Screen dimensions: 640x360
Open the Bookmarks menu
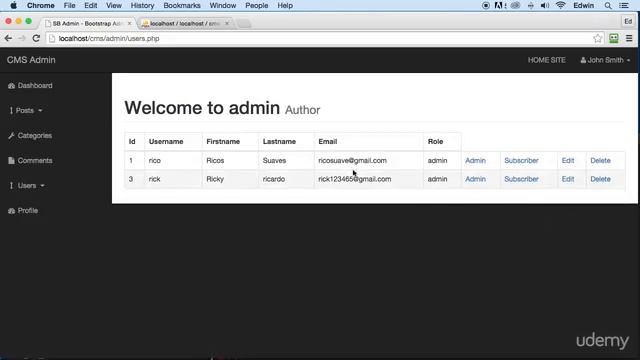tap(182, 5)
